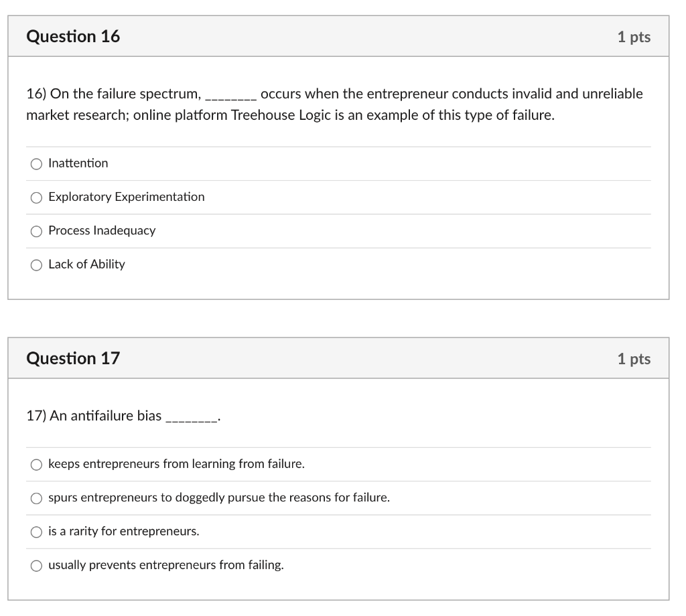Screen dimensions: 686x616
Task: Select 'is a rarity for entrepreneurs'
Action: pos(36,531)
